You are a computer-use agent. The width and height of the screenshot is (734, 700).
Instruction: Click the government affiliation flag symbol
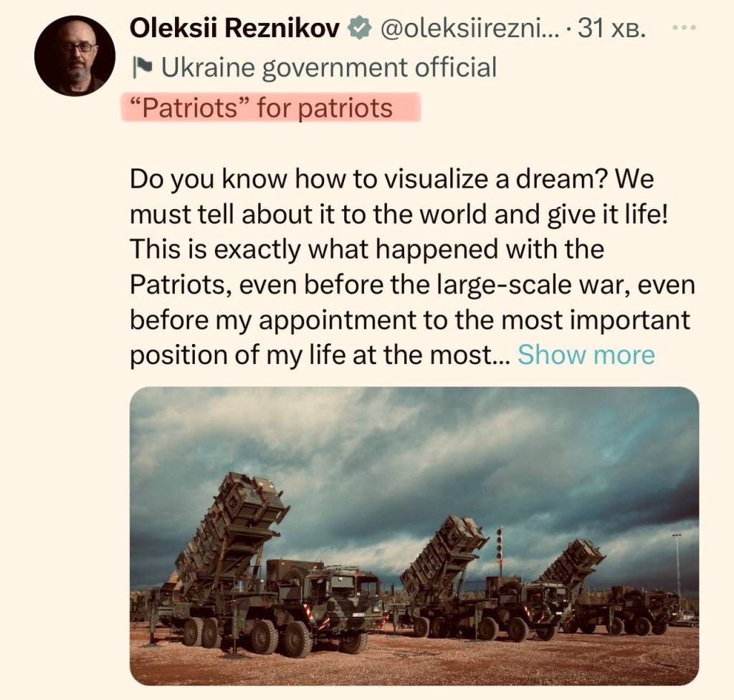(x=142, y=64)
